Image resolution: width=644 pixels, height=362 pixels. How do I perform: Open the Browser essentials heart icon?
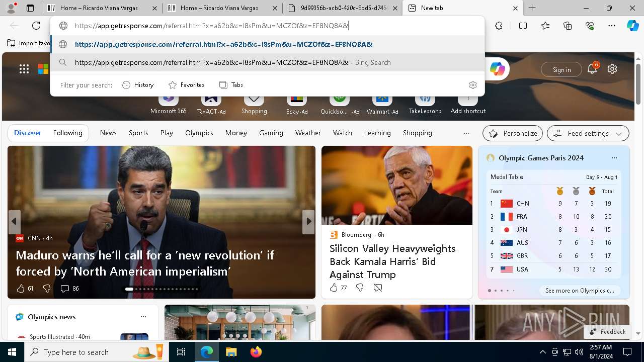click(x=590, y=26)
